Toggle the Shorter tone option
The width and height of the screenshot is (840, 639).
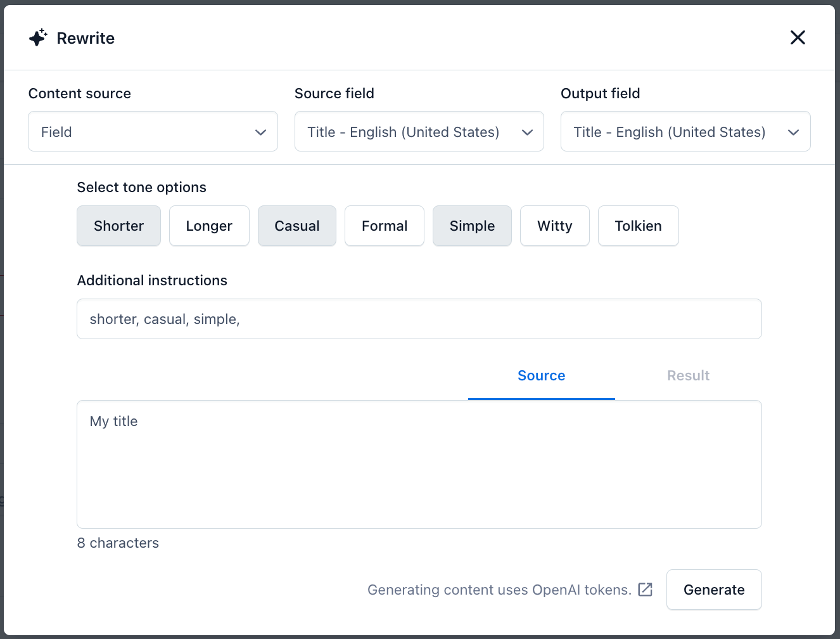tap(118, 226)
